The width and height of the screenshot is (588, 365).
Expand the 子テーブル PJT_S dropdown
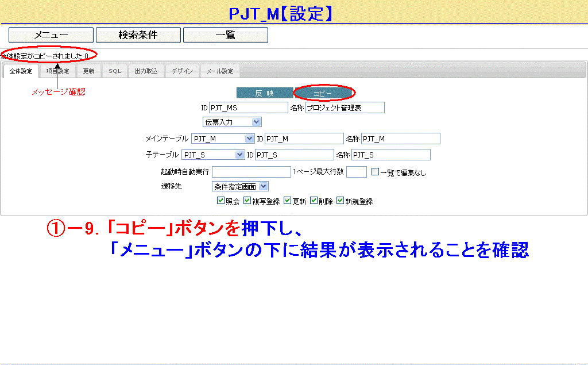click(x=213, y=155)
